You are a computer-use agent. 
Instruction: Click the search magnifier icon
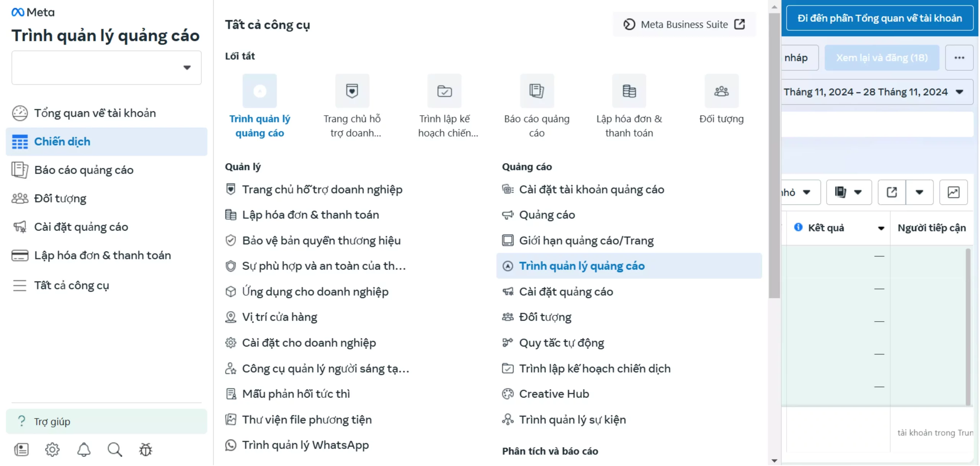114,450
